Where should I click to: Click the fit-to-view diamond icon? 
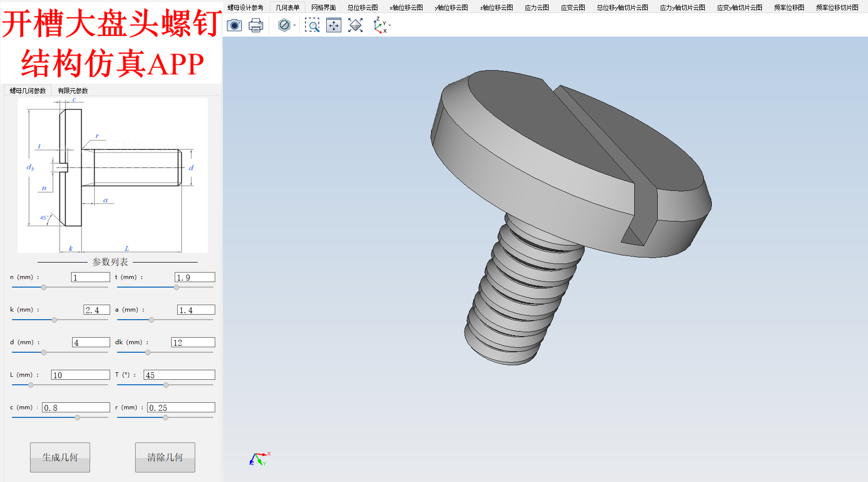point(355,25)
